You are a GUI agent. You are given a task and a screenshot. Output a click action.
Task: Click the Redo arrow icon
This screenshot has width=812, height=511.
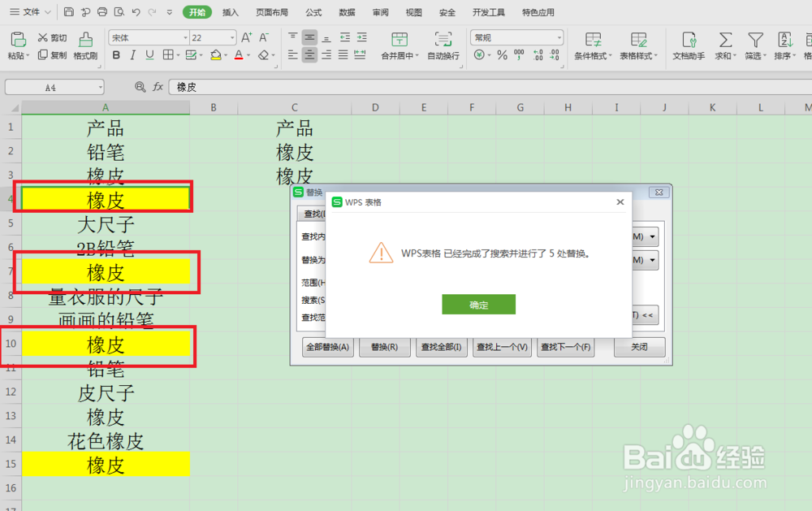coord(153,12)
